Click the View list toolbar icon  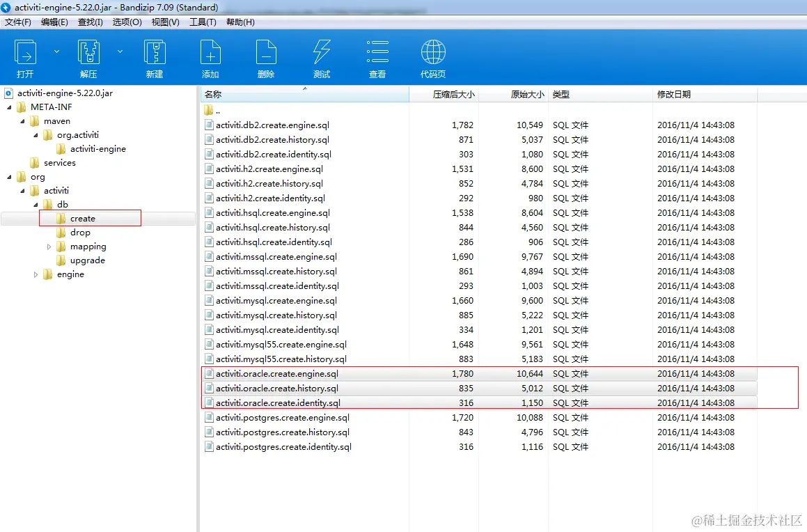(x=377, y=52)
